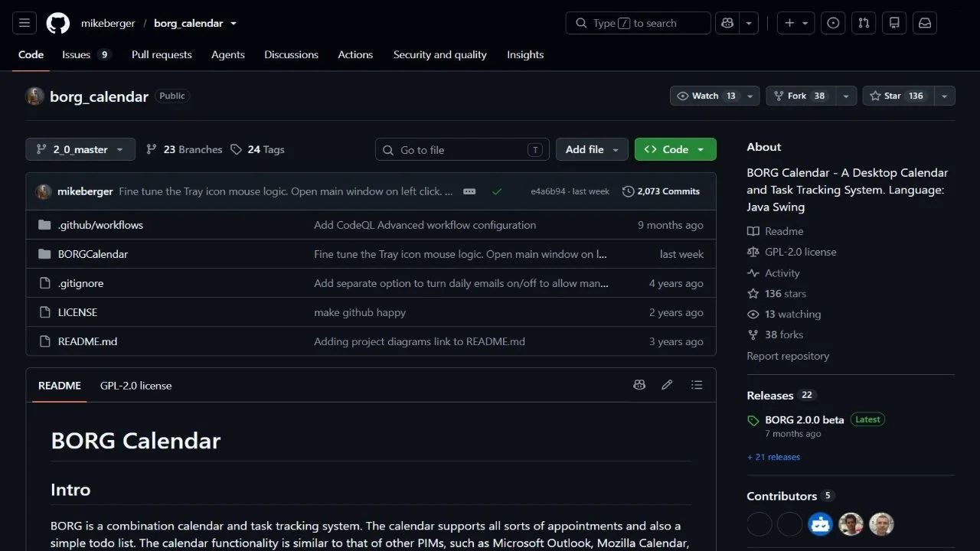This screenshot has width=980, height=551.
Task: Expand the Add file dropdown
Action: click(x=592, y=149)
